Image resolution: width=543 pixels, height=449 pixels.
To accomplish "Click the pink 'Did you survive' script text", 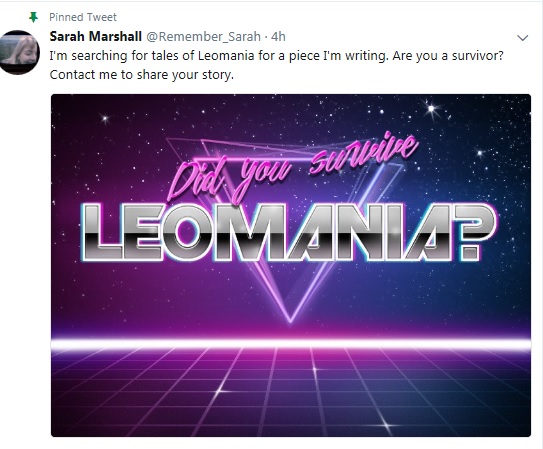I will point(293,168).
